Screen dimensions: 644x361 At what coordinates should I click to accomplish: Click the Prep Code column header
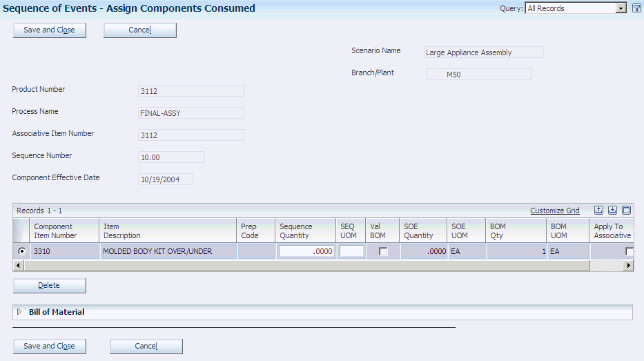tap(256, 231)
